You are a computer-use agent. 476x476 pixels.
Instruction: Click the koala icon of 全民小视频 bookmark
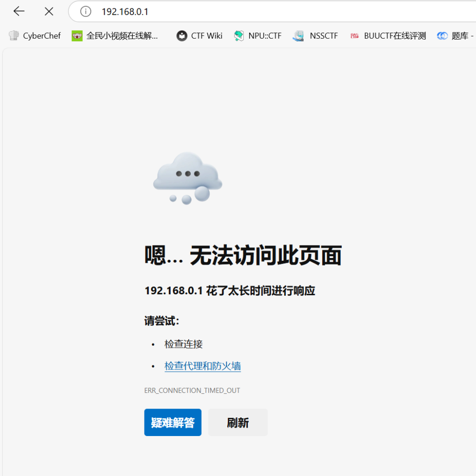tap(77, 36)
